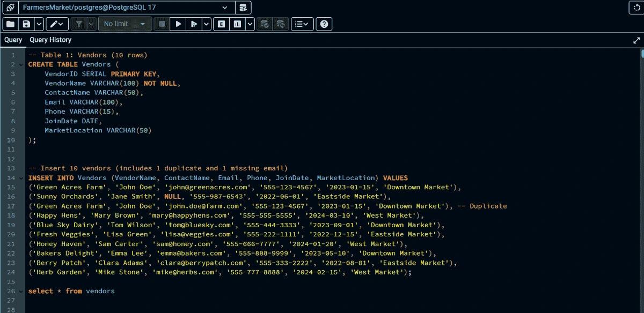This screenshot has height=313, width=644.
Task: Click line number 14 in the gutter
Action: point(12,178)
